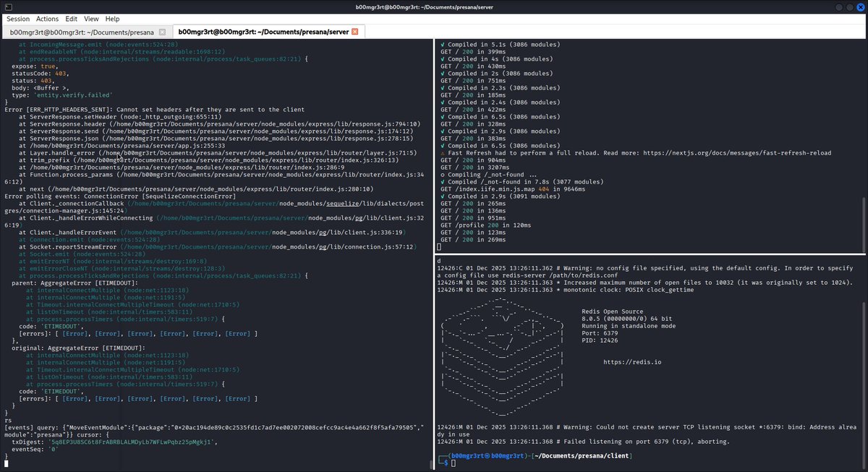Click 'Running in standalone mode' text
The width and height of the screenshot is (868, 472).
(x=628, y=326)
